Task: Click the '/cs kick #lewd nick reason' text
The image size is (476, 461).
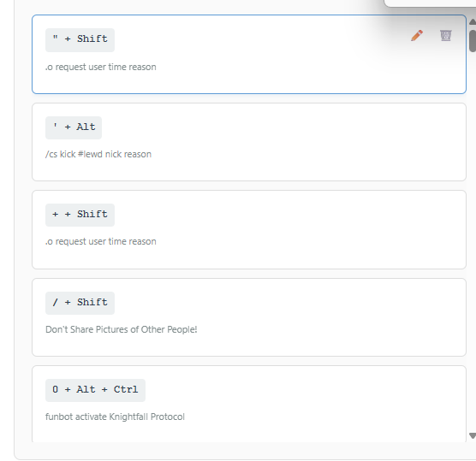Action: tap(98, 154)
